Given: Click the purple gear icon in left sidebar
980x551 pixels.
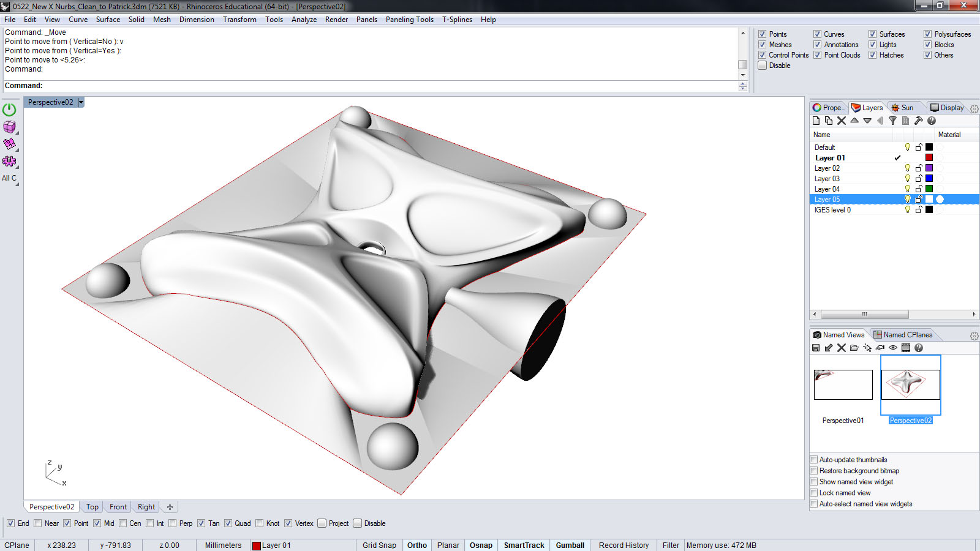Looking at the screenshot, I should click(x=9, y=162).
